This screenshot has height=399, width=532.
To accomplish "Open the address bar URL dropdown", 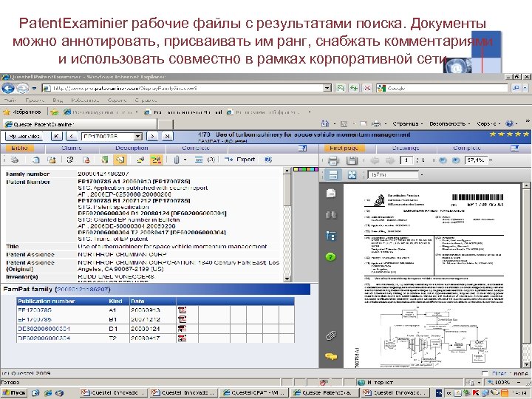I will tap(327, 88).
